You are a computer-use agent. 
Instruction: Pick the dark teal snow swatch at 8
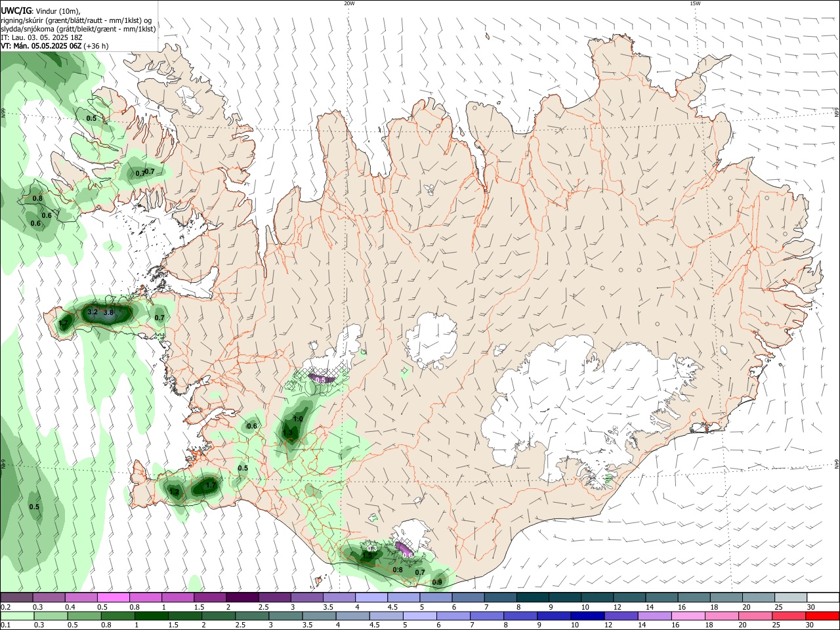click(x=532, y=598)
